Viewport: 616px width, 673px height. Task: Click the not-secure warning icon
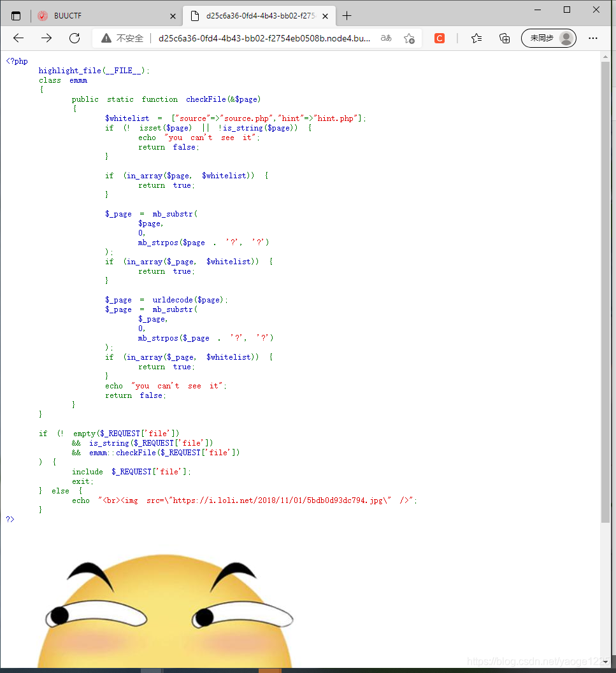coord(106,38)
